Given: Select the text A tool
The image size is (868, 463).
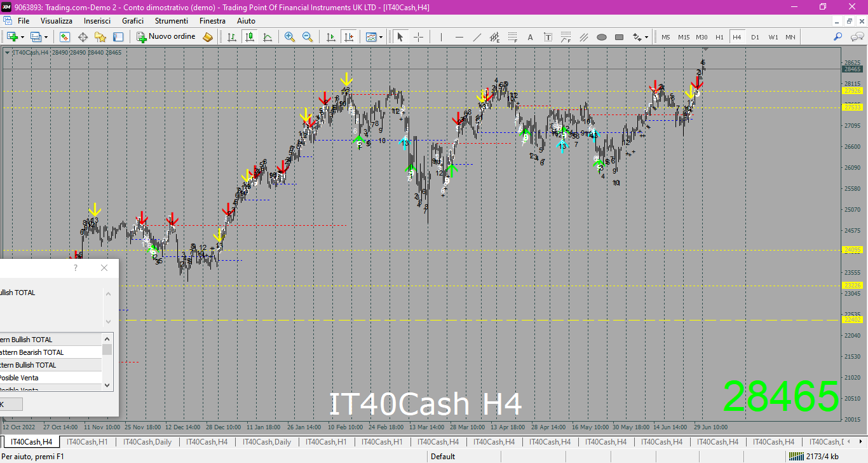Looking at the screenshot, I should click(x=530, y=37).
